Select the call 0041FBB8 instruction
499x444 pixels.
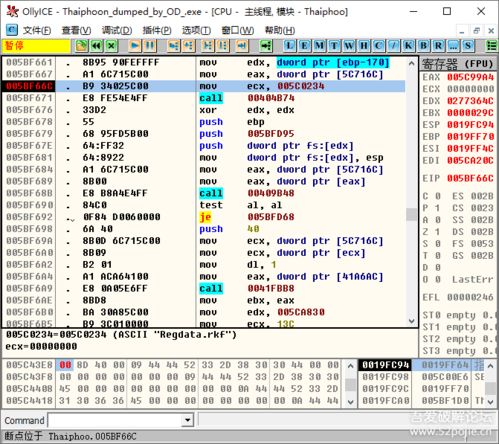tap(247, 288)
